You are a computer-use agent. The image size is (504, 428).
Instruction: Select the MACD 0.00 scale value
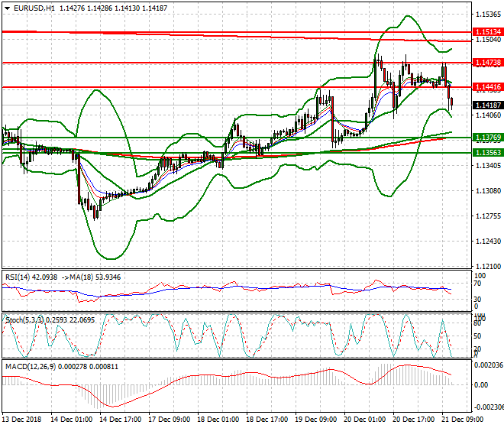point(481,385)
